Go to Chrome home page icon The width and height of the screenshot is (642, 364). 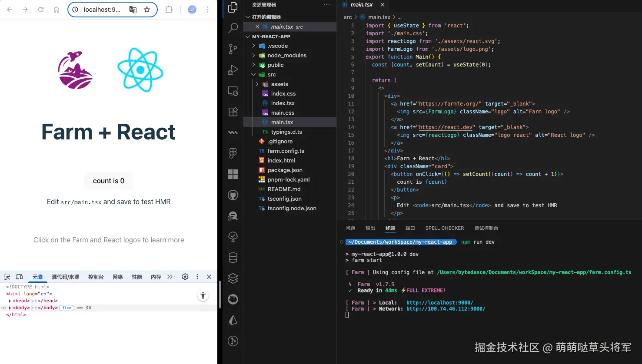click(57, 10)
